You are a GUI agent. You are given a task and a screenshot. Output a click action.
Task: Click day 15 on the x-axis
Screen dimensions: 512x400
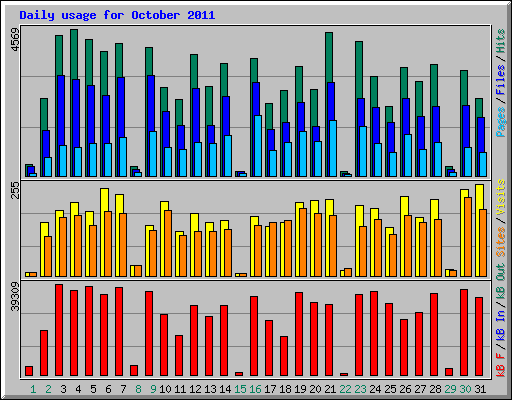coord(240,389)
